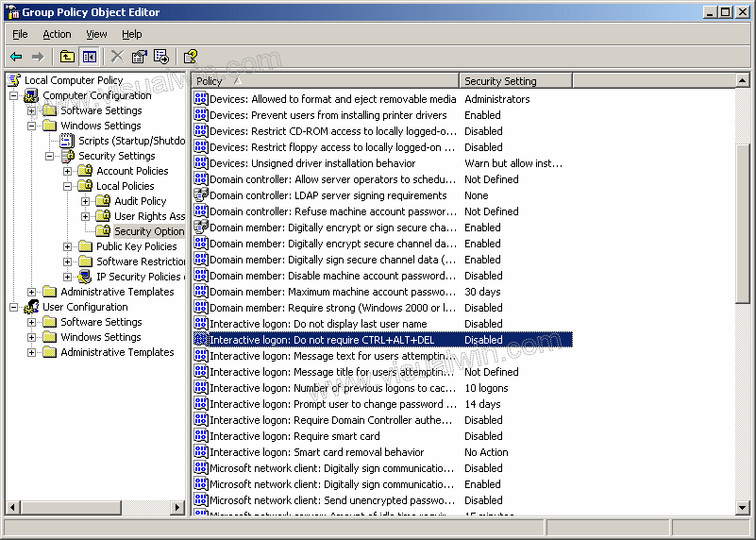The image size is (756, 540).
Task: Expand the Account Policies tree node
Action: tap(68, 171)
